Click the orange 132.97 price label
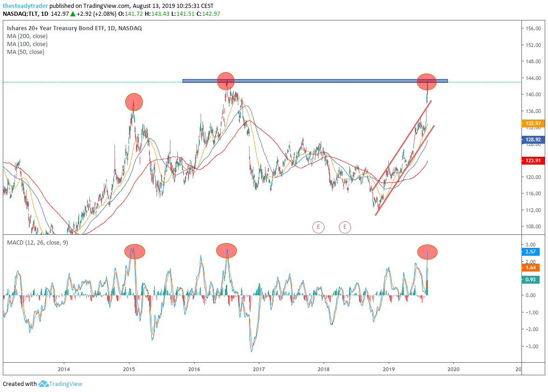 pos(533,123)
